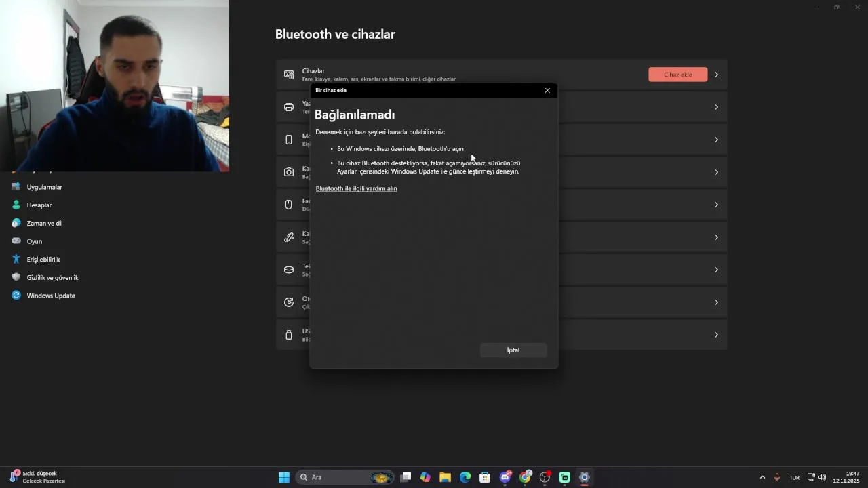This screenshot has width=868, height=488.
Task: Expand the chevron on the phone row
Action: [x=716, y=140]
